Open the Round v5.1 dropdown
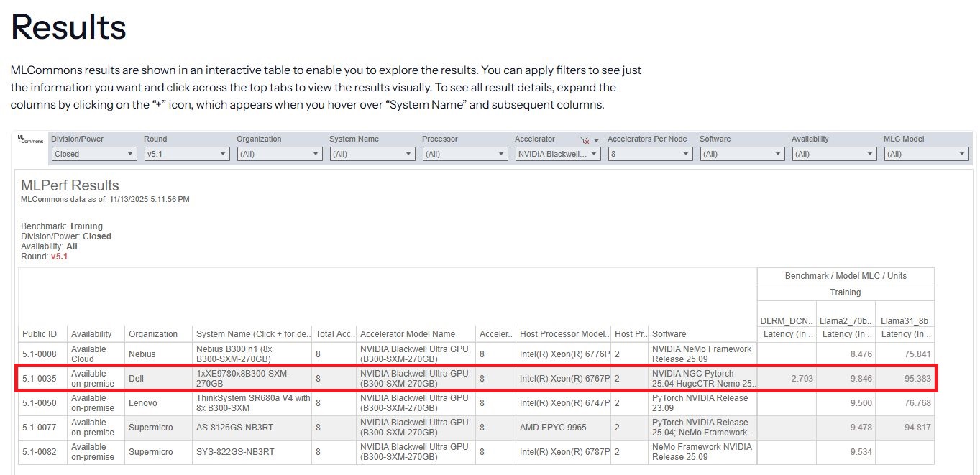Screen dimensions: 980x475 point(186,154)
